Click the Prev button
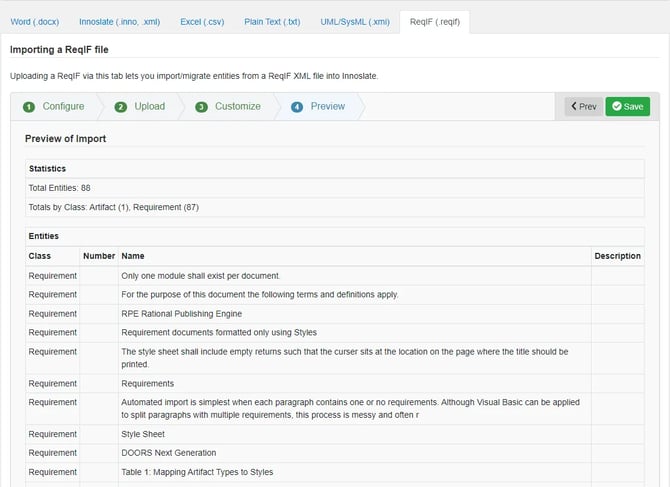The image size is (670, 487). tap(584, 106)
